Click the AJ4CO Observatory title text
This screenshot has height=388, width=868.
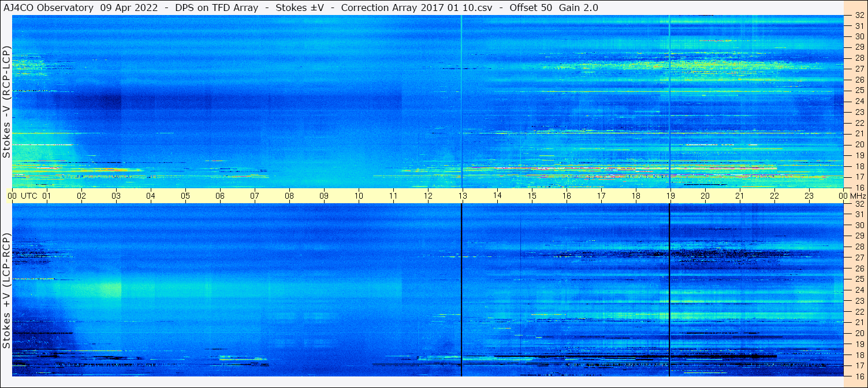[x=49, y=8]
